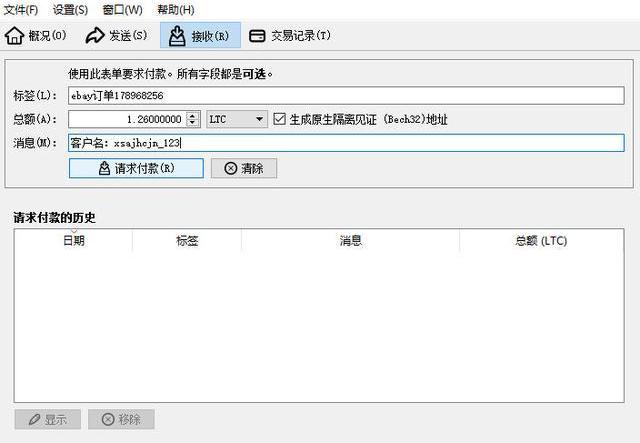This screenshot has height=443, width=640.
Task: Sort history by 标签 column
Action: [187, 240]
